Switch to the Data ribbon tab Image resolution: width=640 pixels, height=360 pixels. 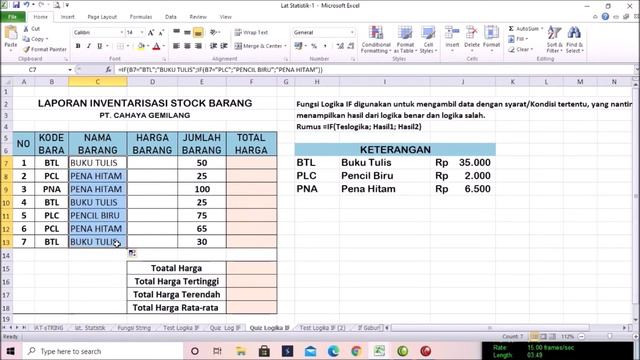tap(171, 17)
